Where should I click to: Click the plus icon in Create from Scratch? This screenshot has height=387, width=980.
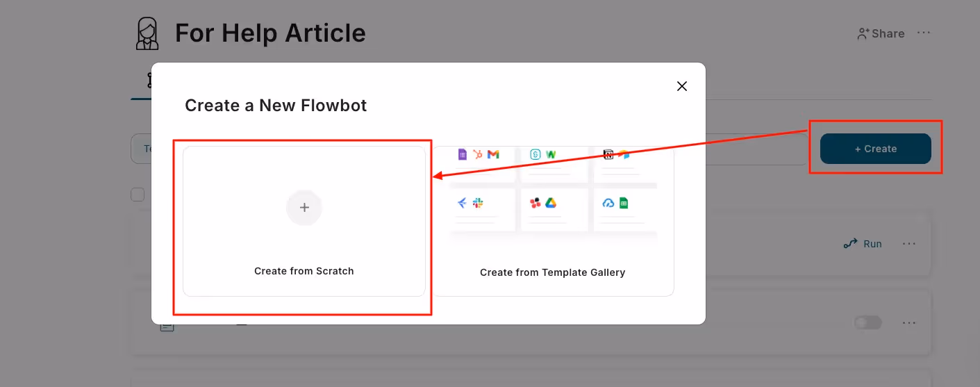pos(304,208)
